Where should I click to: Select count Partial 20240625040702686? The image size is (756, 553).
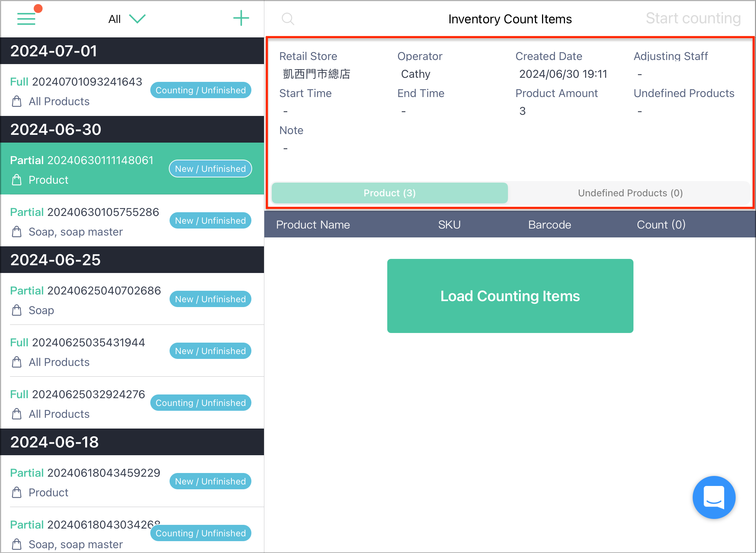coord(132,299)
